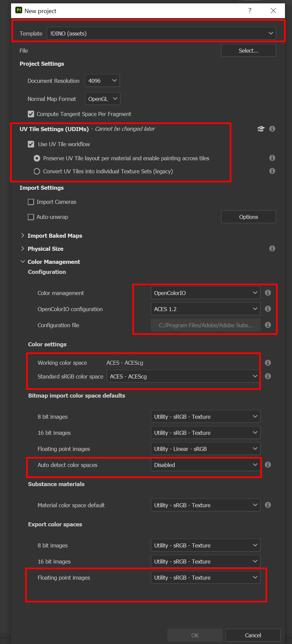The width and height of the screenshot is (292, 644).
Task: Close the New project dialog
Action: click(x=273, y=11)
